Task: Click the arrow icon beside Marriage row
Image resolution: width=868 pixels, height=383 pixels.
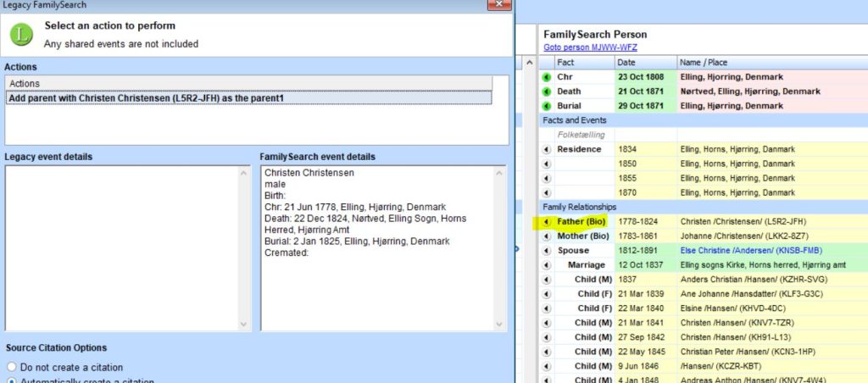Action: (x=547, y=265)
